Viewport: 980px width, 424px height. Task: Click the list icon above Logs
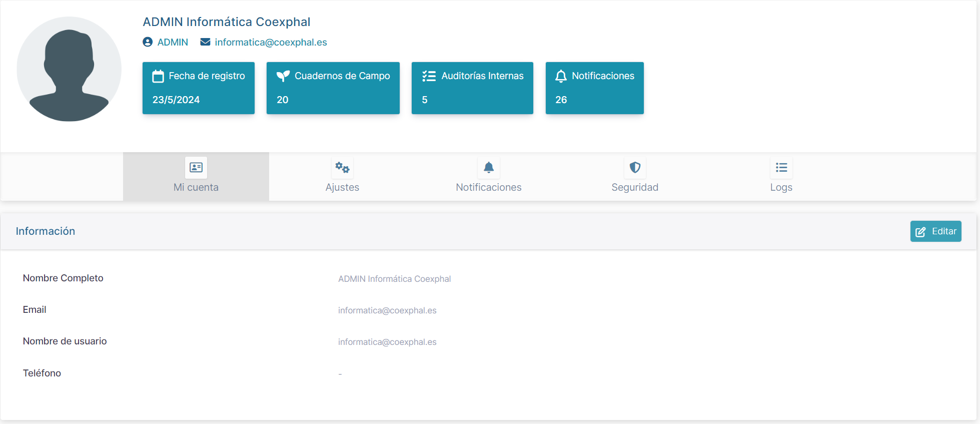(x=781, y=168)
